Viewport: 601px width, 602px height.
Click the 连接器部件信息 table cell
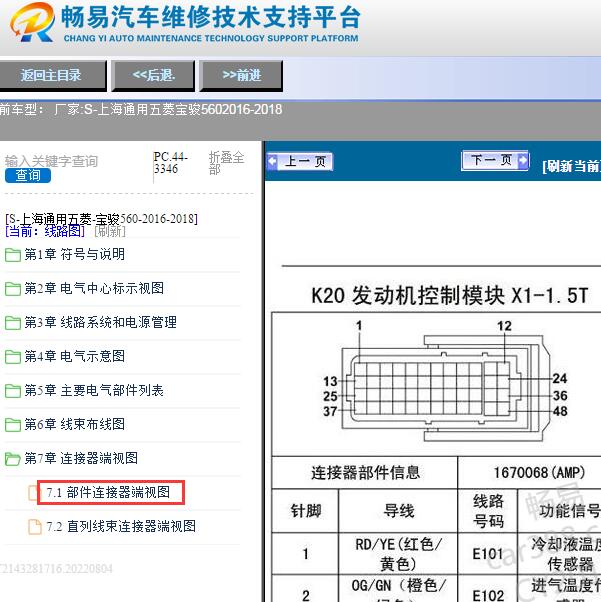[365, 473]
